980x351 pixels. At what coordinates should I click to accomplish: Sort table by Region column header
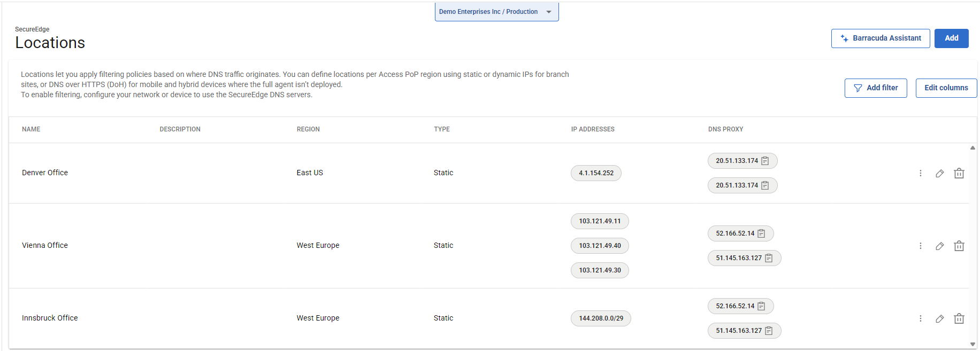click(x=308, y=129)
